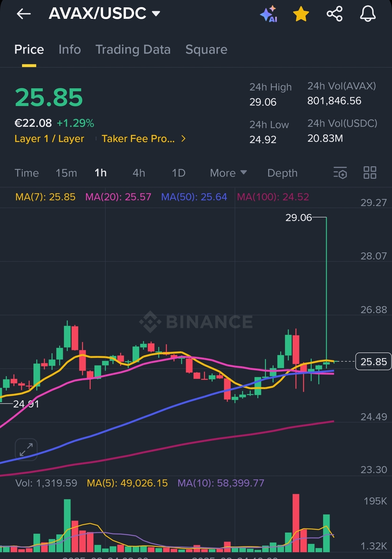Tap the 24h High value 29.06
The width and height of the screenshot is (392, 559).
click(263, 102)
